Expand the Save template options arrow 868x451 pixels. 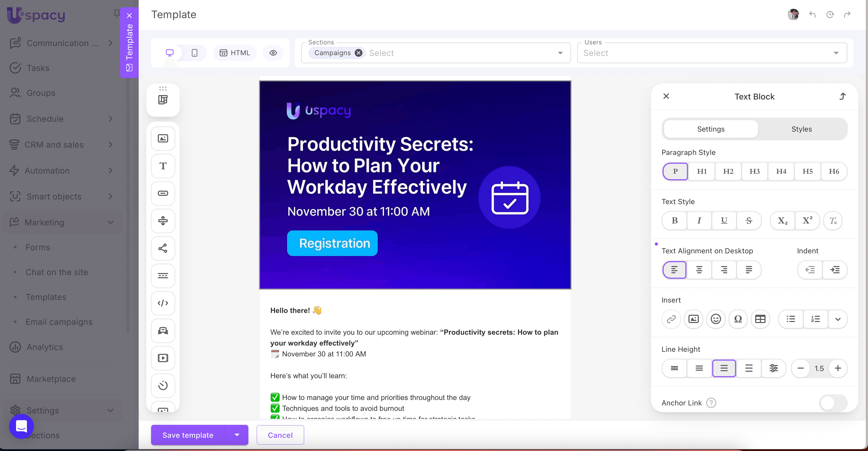point(237,435)
